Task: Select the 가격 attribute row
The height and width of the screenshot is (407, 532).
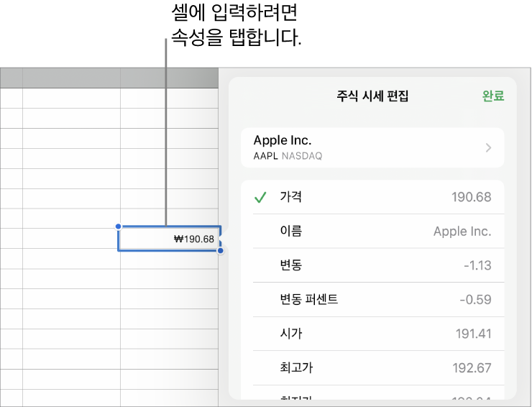Action: 372,197
